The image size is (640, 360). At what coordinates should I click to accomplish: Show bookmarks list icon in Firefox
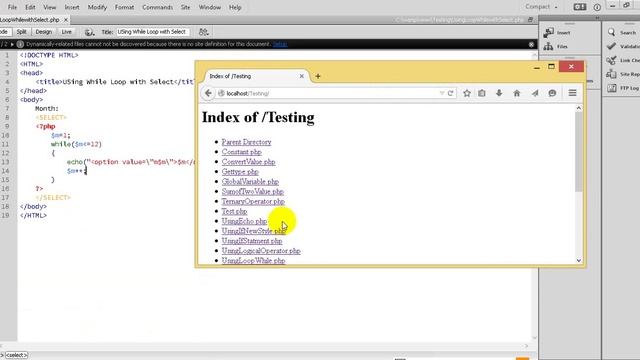click(482, 93)
